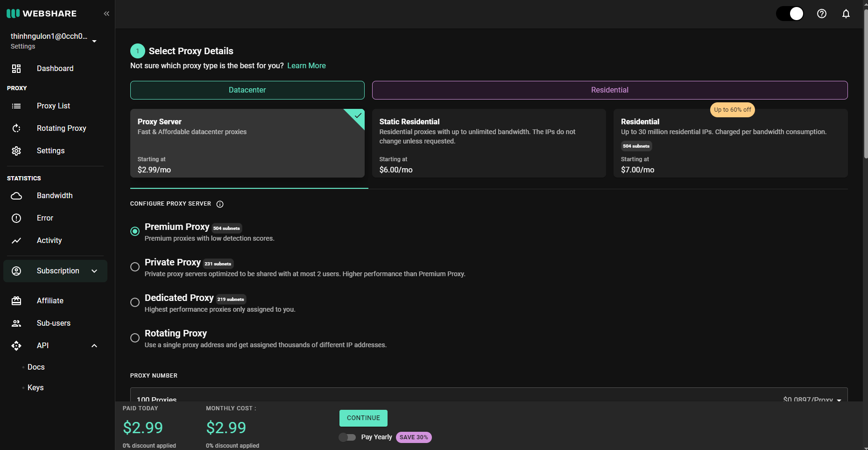Click the Up to 60% off badge
The image size is (868, 450).
click(x=733, y=110)
